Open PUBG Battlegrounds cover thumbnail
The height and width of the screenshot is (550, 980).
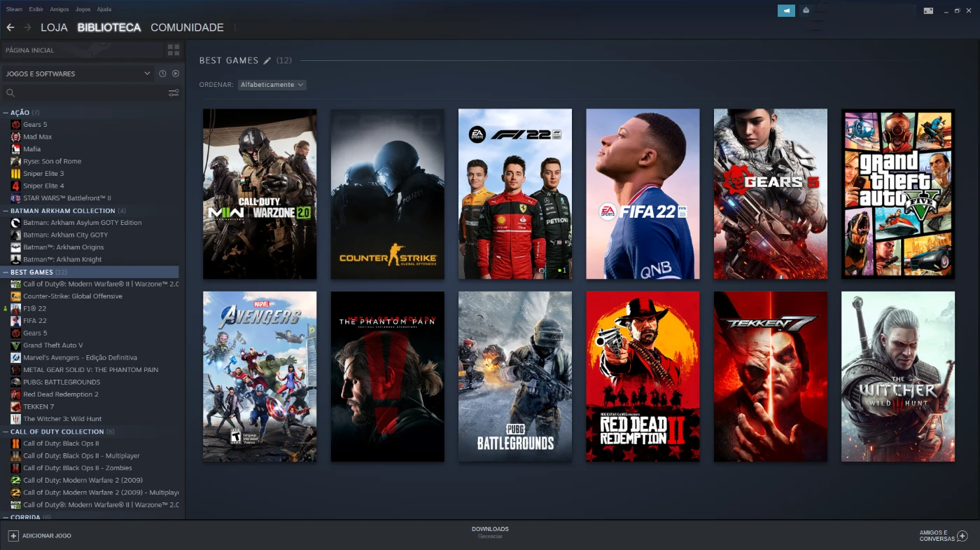coord(515,377)
